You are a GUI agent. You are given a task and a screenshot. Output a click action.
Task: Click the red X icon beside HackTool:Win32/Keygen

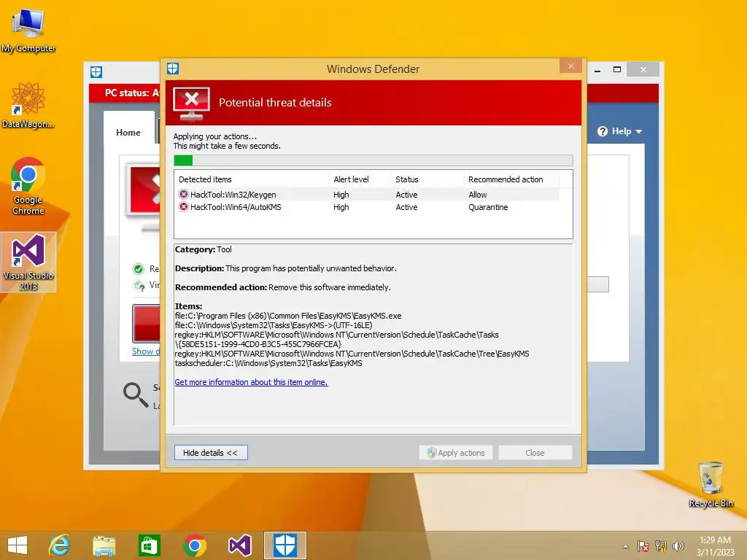(x=183, y=194)
